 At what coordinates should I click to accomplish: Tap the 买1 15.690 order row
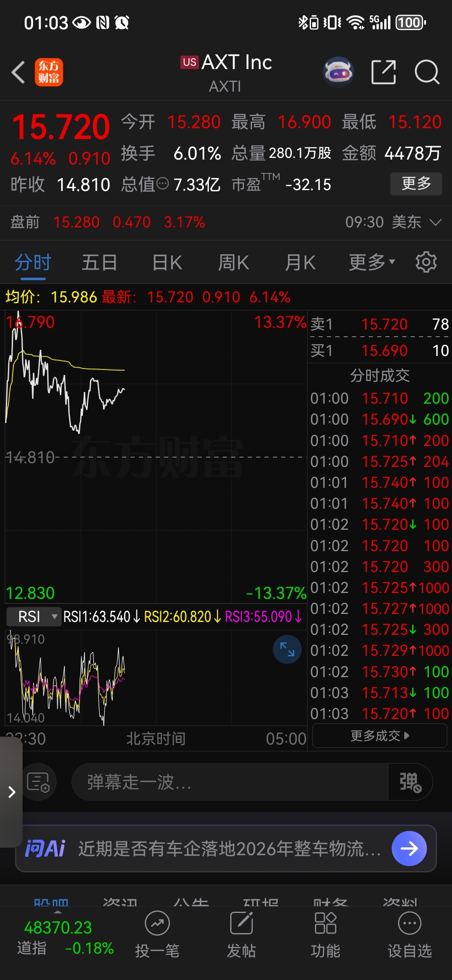380,350
